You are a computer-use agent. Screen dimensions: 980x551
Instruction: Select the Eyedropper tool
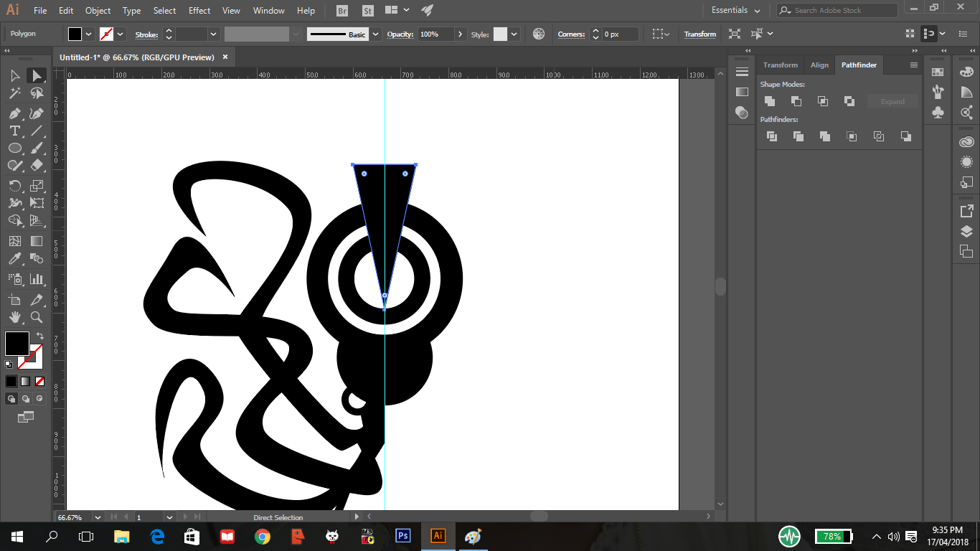(14, 258)
